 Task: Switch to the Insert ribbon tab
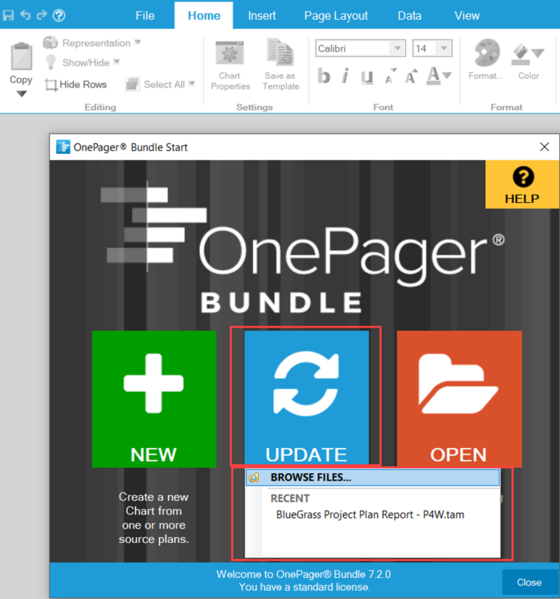point(262,16)
